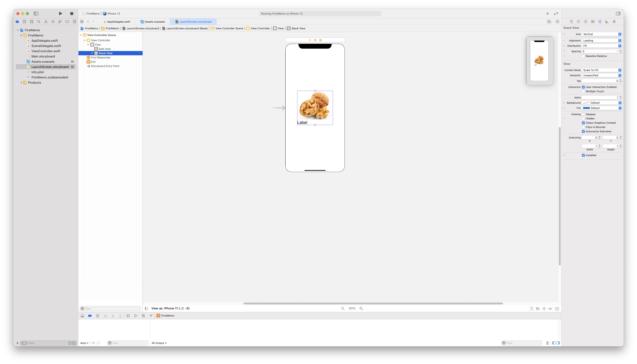The width and height of the screenshot is (637, 364).
Task: Open the Axis dropdown set to Vertical
Action: tap(601, 34)
